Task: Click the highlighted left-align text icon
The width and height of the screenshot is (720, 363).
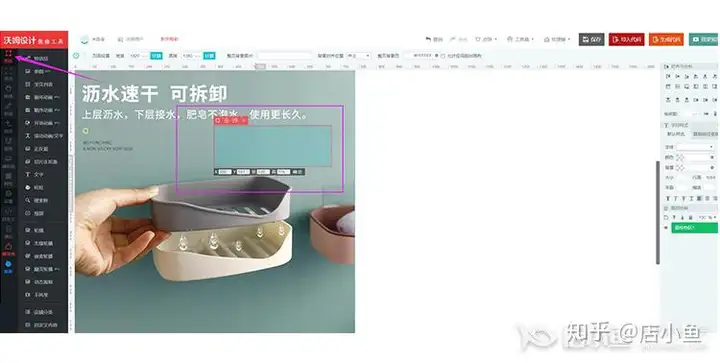Action: tap(699, 198)
